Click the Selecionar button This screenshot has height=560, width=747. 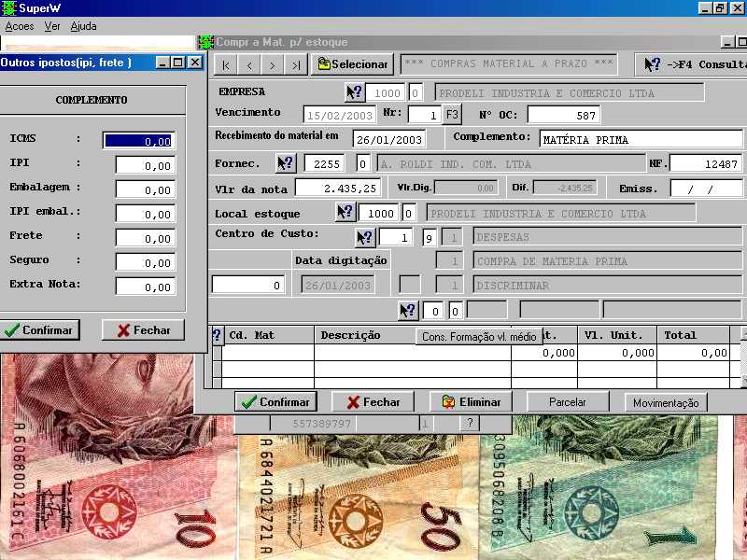[x=353, y=64]
